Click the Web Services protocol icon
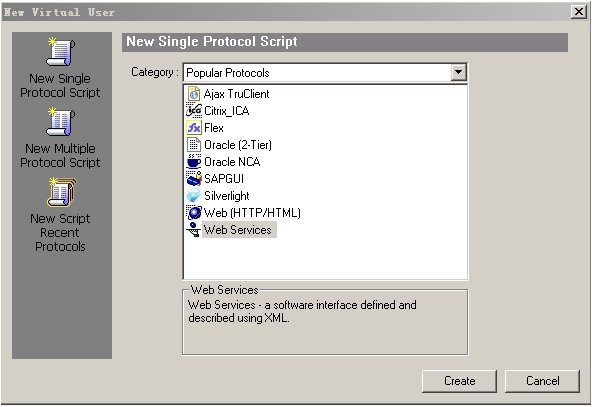 click(x=194, y=230)
